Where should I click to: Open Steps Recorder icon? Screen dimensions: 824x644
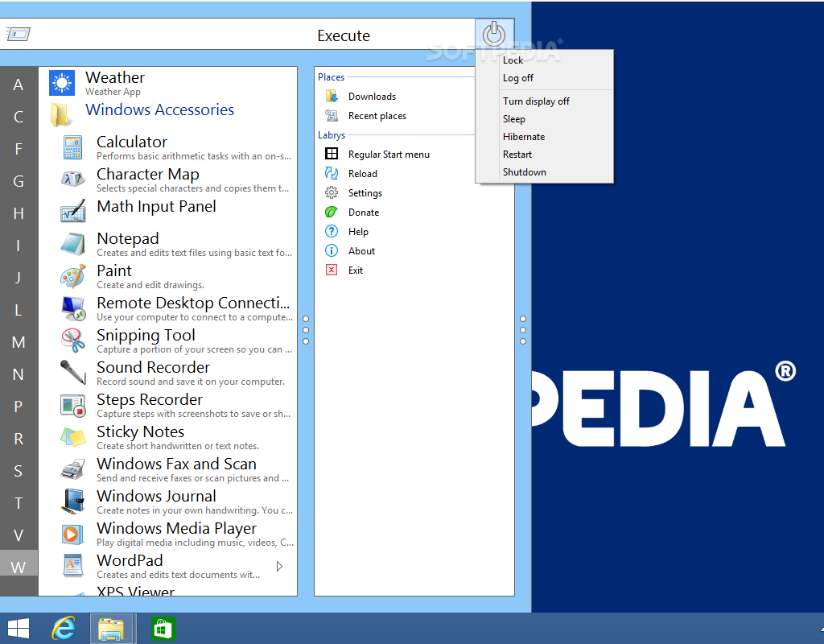click(72, 406)
